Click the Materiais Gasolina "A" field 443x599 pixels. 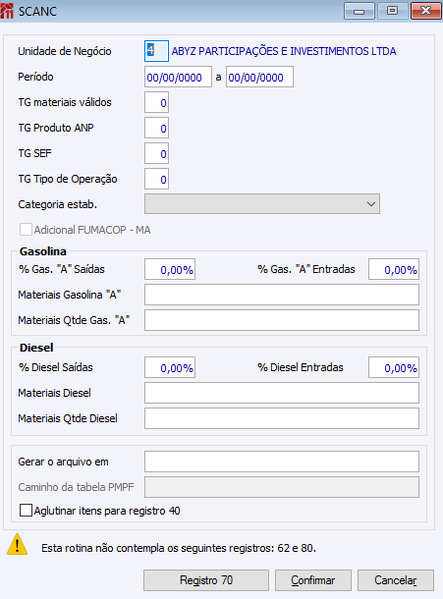(282, 295)
